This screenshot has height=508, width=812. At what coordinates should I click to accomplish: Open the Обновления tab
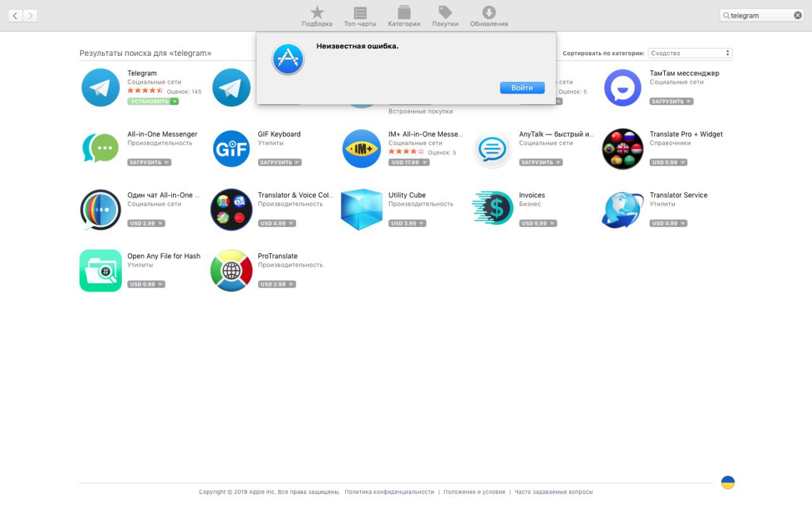tap(489, 17)
